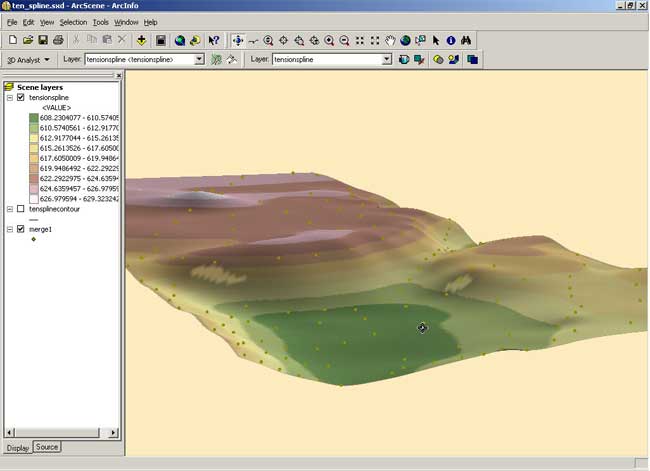
Task: Select the Pan hand tool
Action: point(390,40)
